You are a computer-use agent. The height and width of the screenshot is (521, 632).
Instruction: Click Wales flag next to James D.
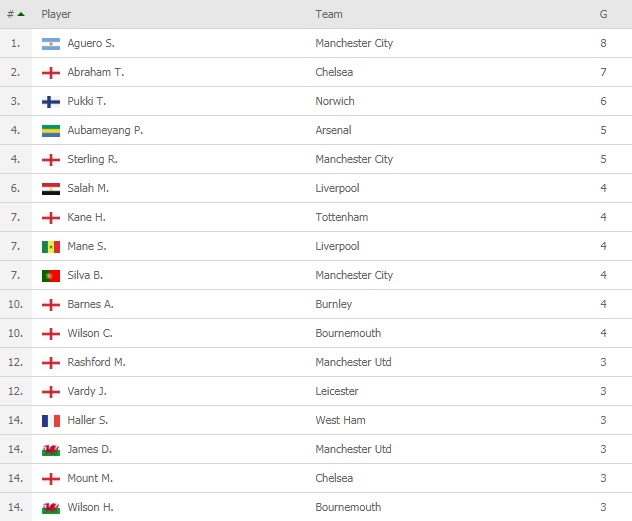(51, 450)
